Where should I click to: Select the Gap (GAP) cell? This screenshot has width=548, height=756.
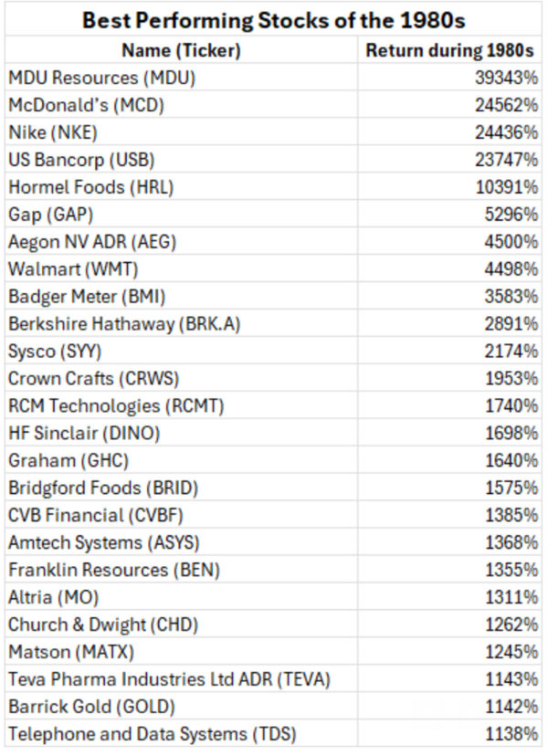pos(51,215)
